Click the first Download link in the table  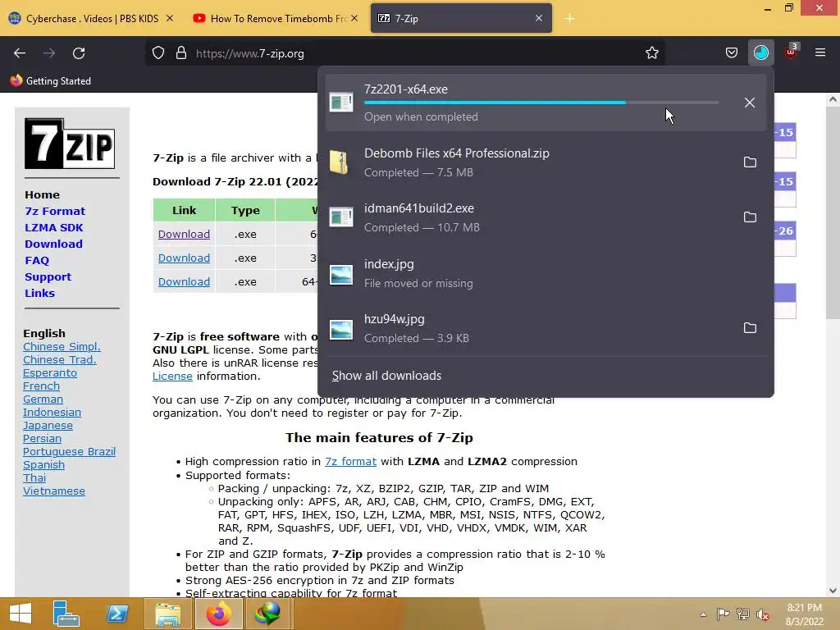(184, 234)
